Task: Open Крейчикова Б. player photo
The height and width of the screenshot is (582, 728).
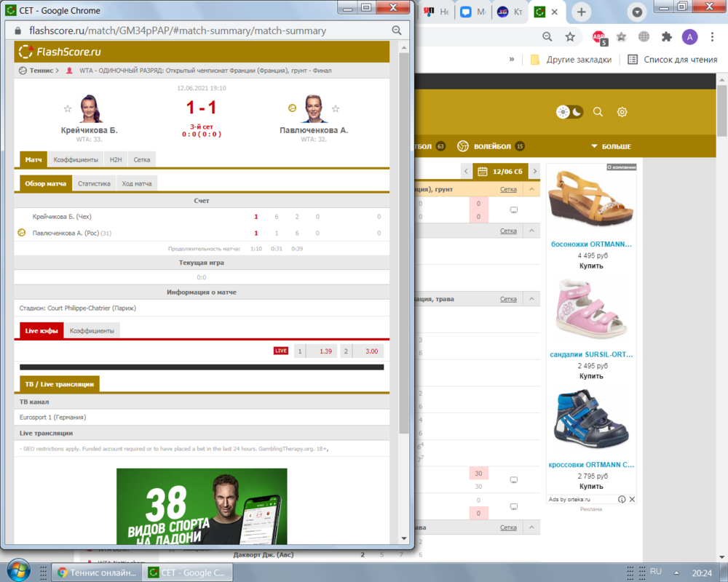Action: [x=91, y=108]
